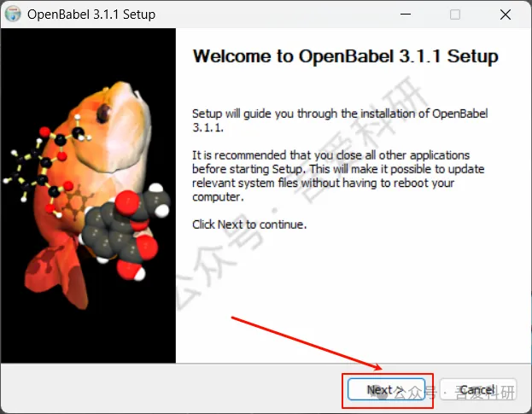Screen dimensions: 532x414
Task: Cancel the OpenBabel installation
Action: tap(477, 389)
